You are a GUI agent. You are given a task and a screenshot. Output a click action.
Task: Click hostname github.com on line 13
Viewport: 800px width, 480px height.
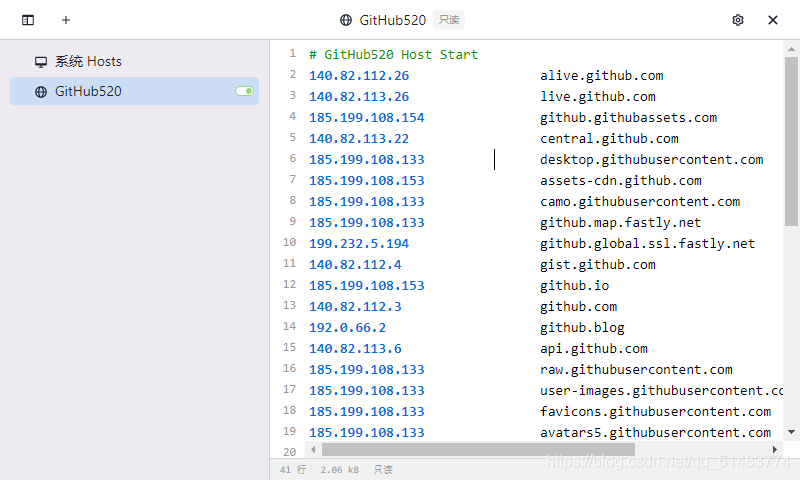[x=579, y=306]
